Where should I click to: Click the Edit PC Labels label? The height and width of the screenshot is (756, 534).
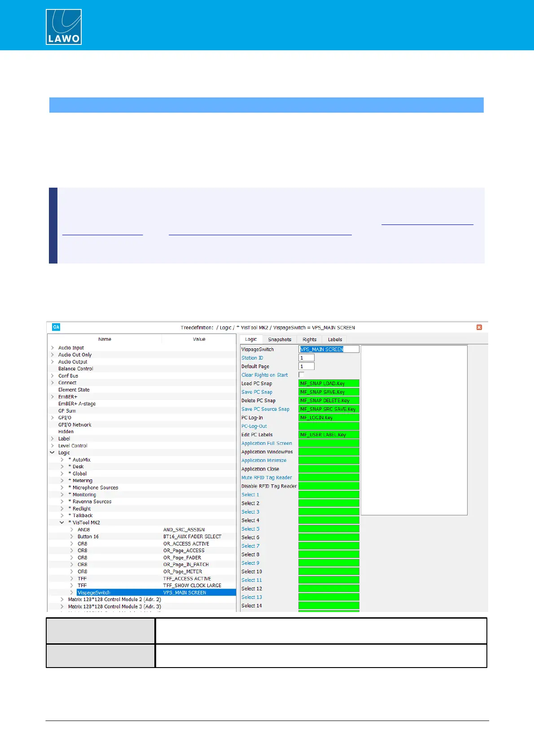(257, 435)
